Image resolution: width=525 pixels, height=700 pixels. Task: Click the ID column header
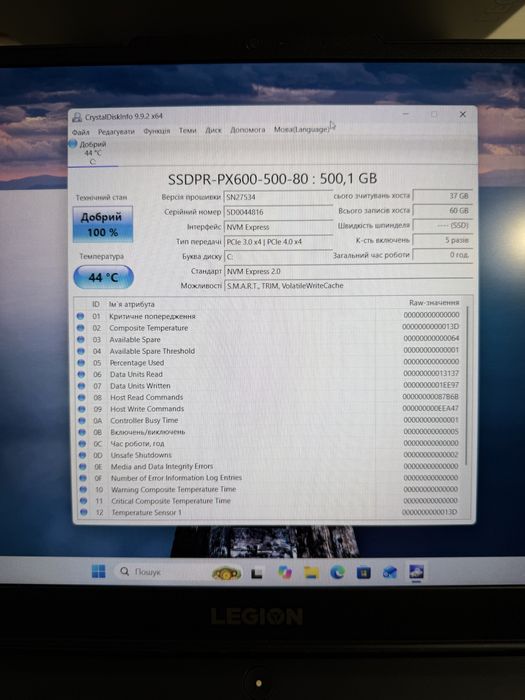point(96,304)
